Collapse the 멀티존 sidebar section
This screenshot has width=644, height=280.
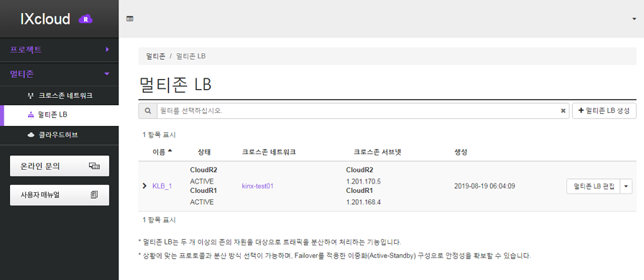point(59,74)
